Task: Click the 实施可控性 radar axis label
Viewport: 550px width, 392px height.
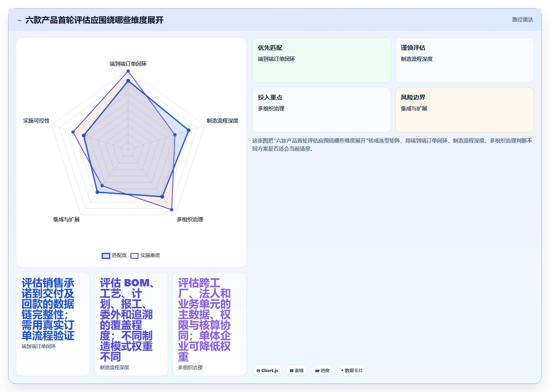Action: (x=36, y=121)
